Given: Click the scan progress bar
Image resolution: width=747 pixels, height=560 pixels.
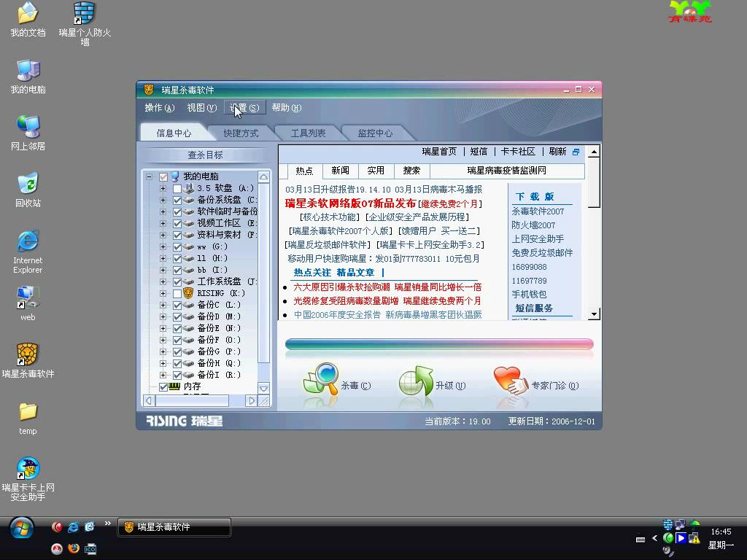Looking at the screenshot, I should pyautogui.click(x=439, y=344).
